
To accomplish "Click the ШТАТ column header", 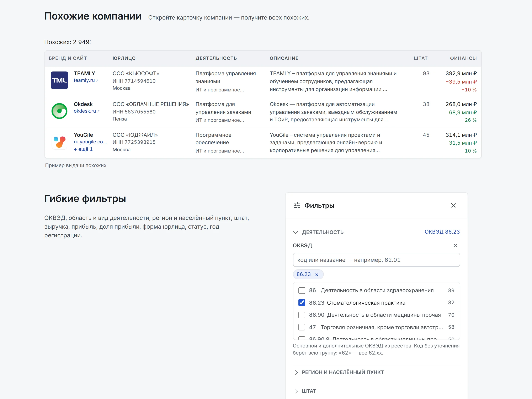I will [421, 58].
